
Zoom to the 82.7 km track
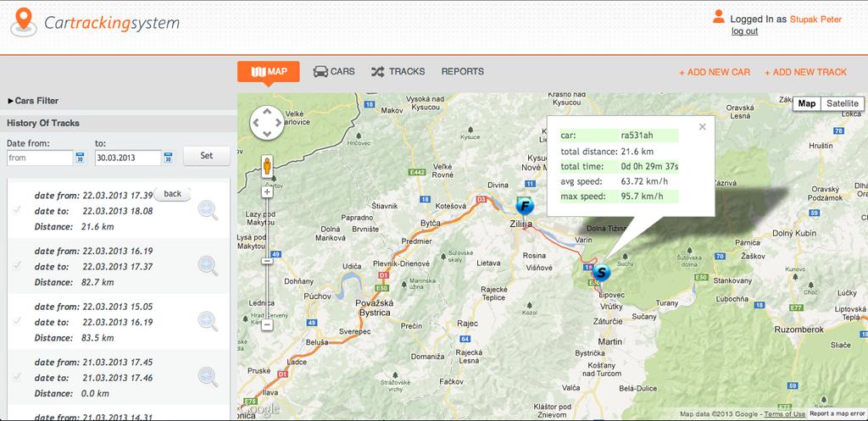(x=209, y=265)
